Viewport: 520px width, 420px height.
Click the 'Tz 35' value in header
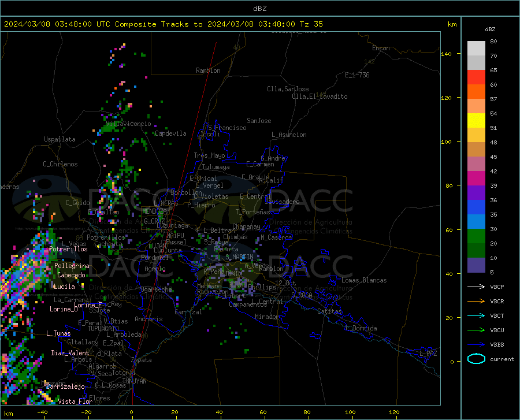[311, 24]
